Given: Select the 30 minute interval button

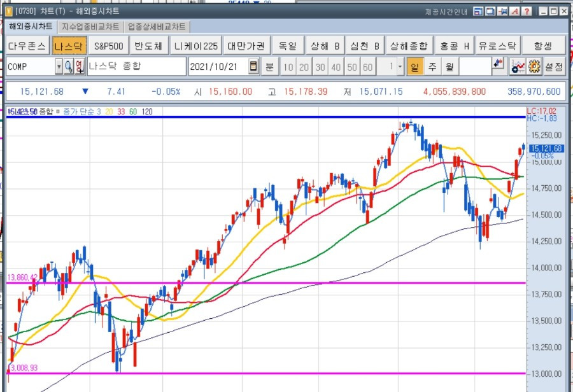Looking at the screenshot, I should [320, 67].
